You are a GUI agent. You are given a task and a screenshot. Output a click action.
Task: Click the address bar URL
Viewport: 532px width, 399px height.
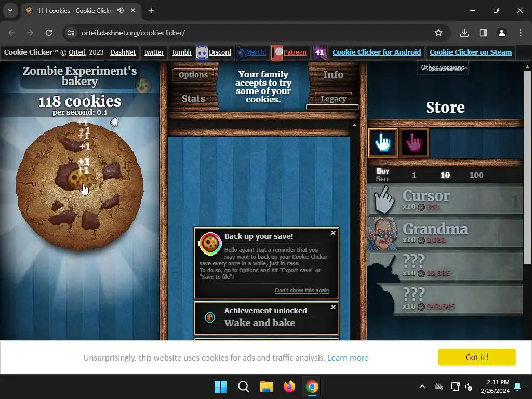(x=133, y=33)
